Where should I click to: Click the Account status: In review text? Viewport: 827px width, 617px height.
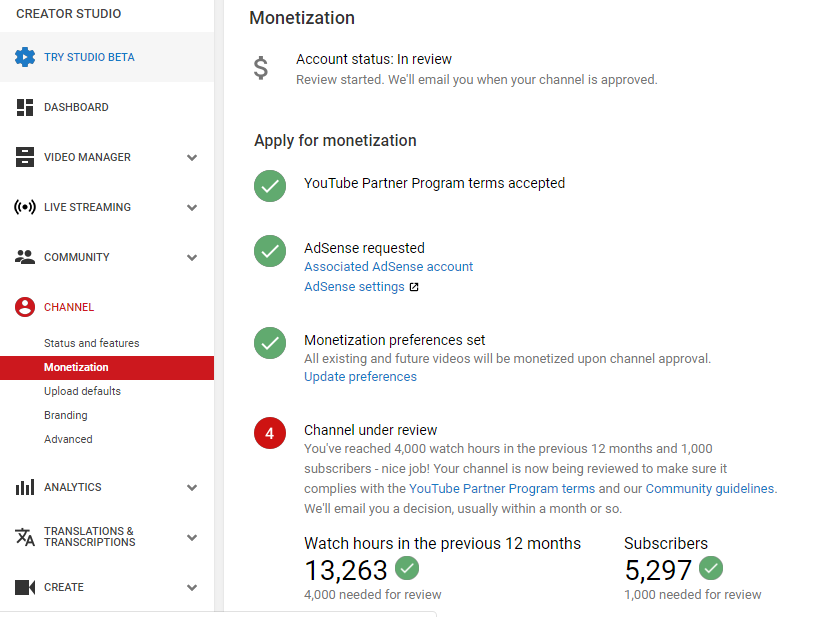tap(374, 59)
